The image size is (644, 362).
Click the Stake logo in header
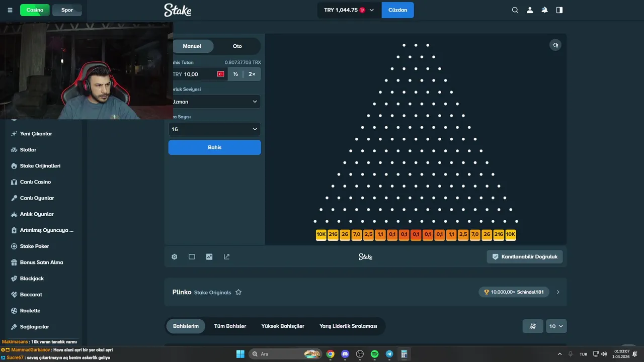coord(178,10)
